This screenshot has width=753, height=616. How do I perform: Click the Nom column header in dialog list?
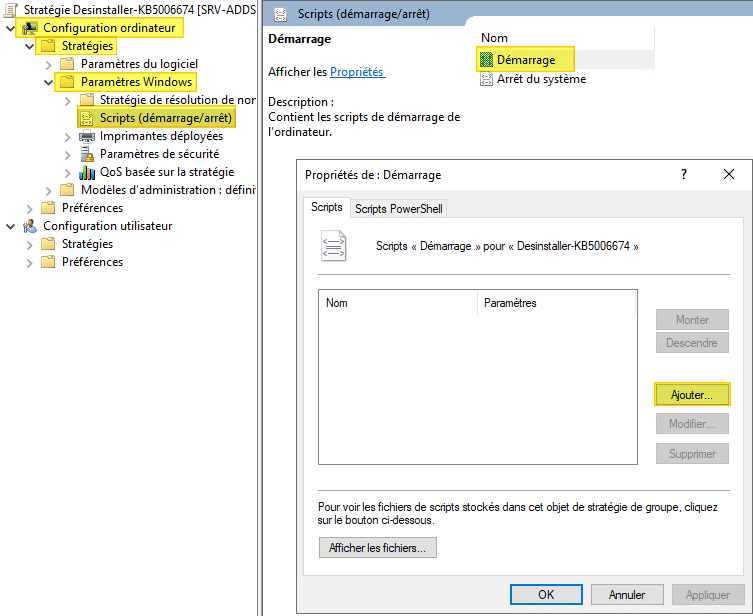point(398,303)
